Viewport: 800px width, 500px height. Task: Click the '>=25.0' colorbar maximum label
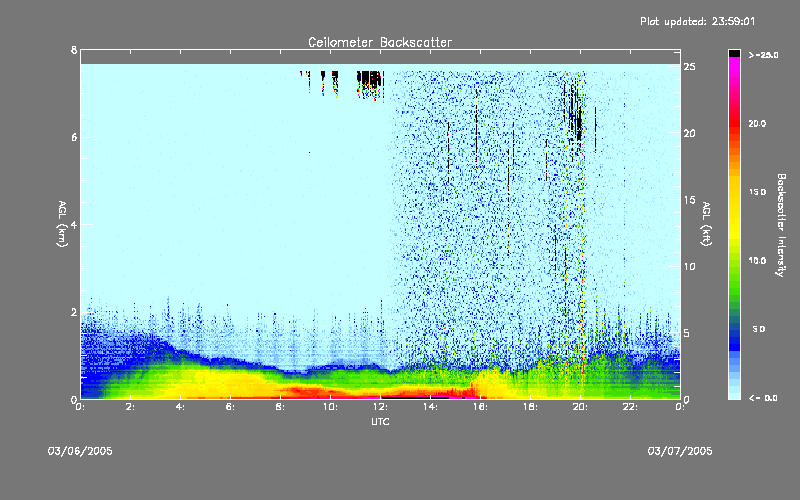[x=763, y=55]
